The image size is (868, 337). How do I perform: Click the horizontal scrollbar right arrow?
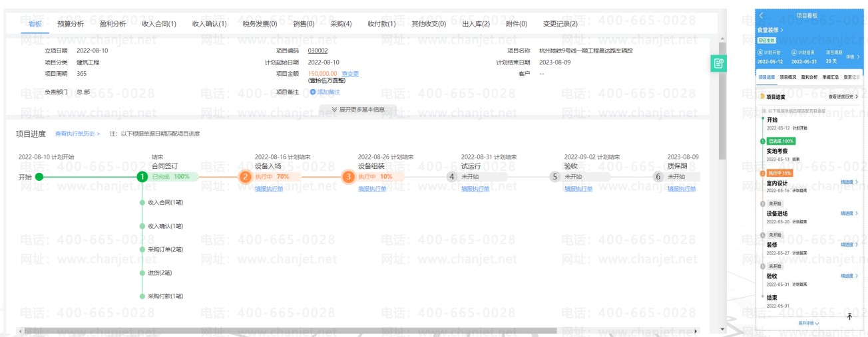pos(696,330)
